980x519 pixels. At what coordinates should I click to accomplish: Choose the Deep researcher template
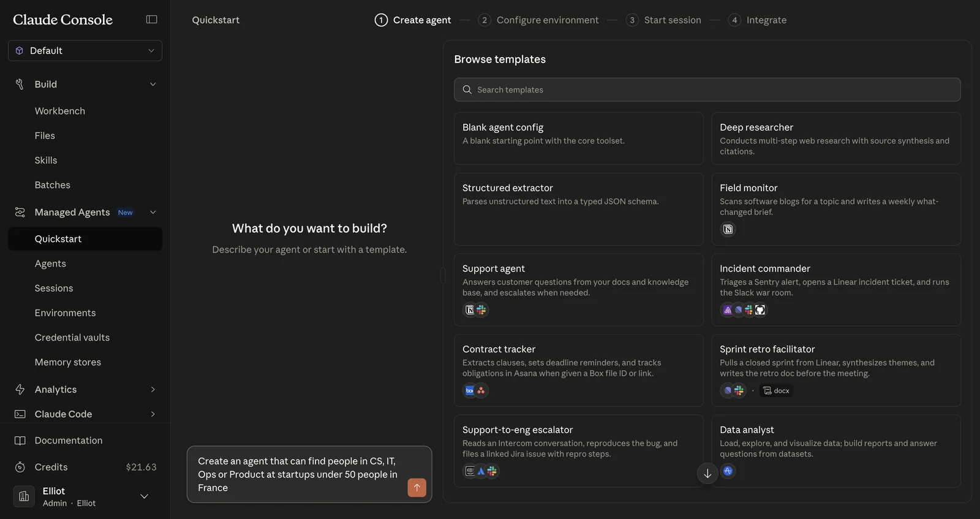click(x=836, y=138)
